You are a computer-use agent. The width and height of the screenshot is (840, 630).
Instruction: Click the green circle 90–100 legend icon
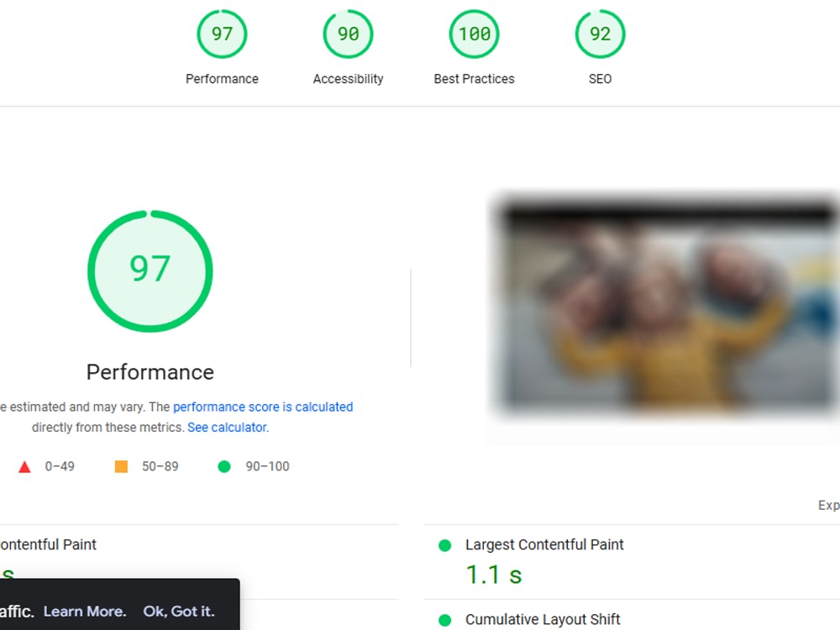tap(224, 466)
